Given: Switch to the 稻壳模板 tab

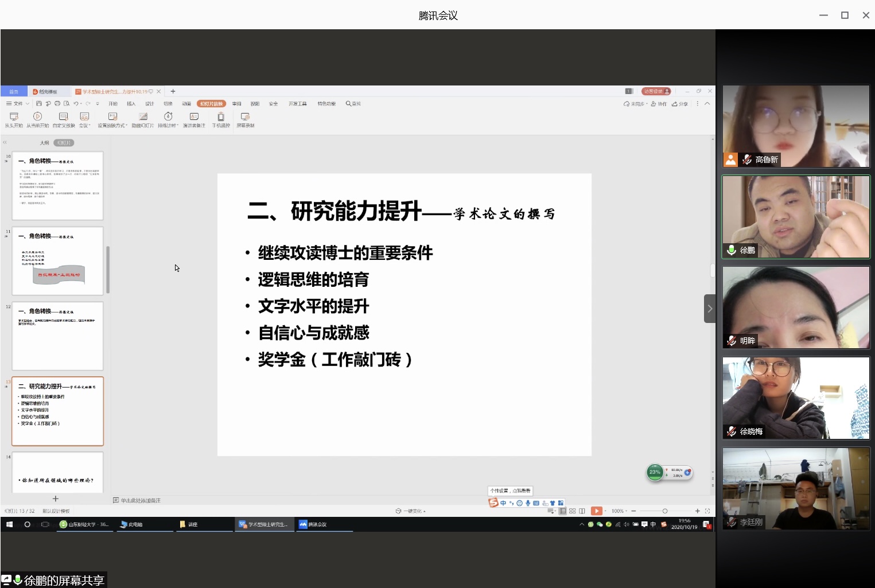Looking at the screenshot, I should (45, 92).
